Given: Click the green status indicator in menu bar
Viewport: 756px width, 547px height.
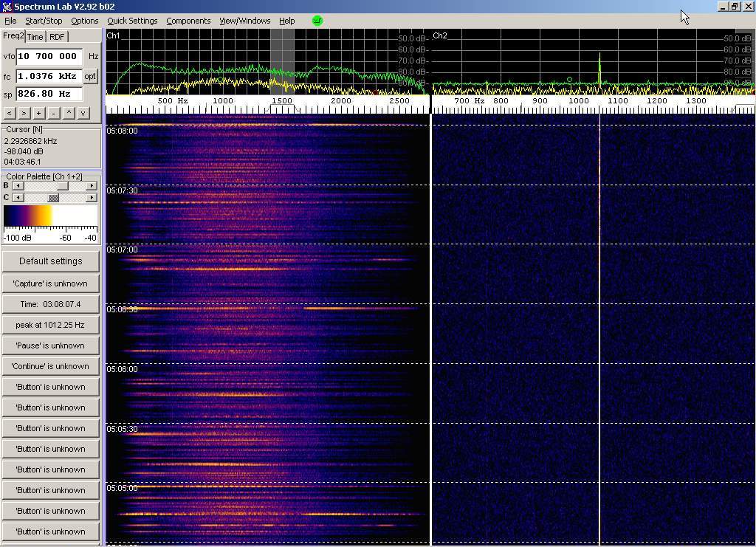Looking at the screenshot, I should (317, 21).
